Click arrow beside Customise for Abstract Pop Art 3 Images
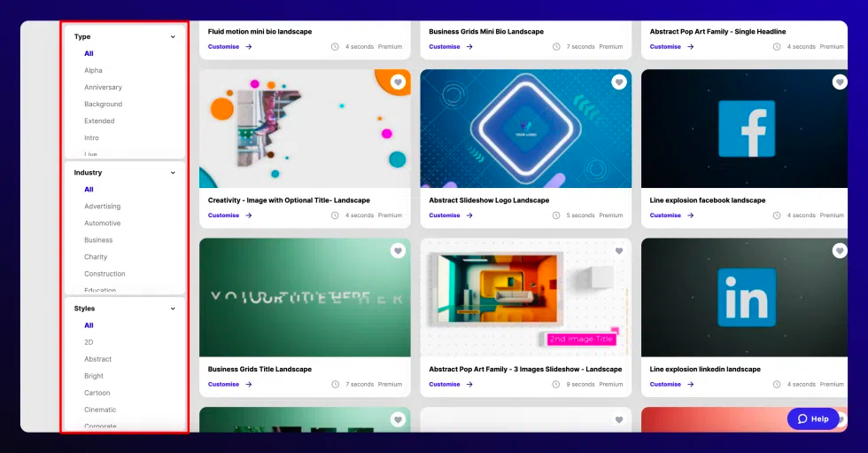Screen dimensions: 868x453 click(x=469, y=385)
